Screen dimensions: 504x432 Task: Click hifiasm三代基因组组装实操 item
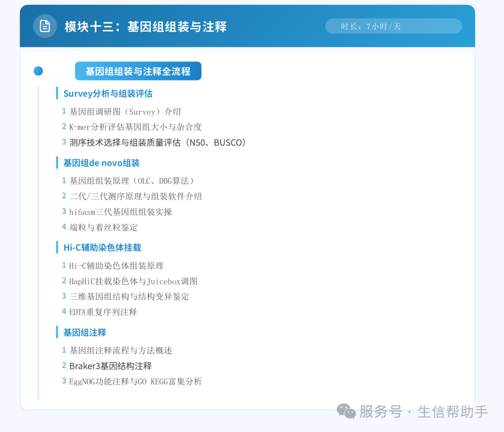point(120,212)
